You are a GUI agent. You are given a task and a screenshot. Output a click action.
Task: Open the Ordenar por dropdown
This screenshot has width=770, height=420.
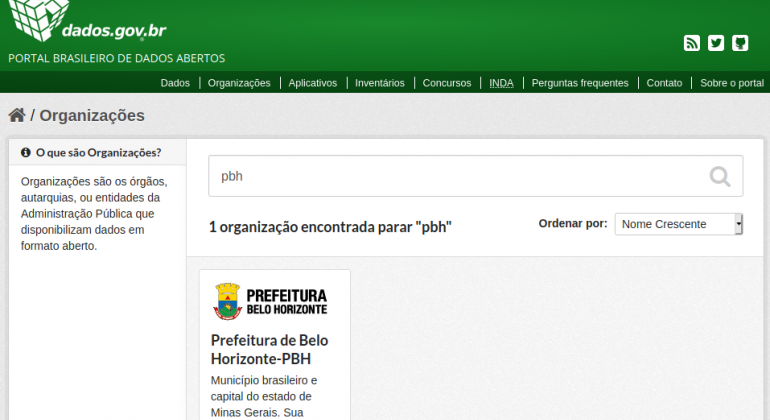[679, 224]
